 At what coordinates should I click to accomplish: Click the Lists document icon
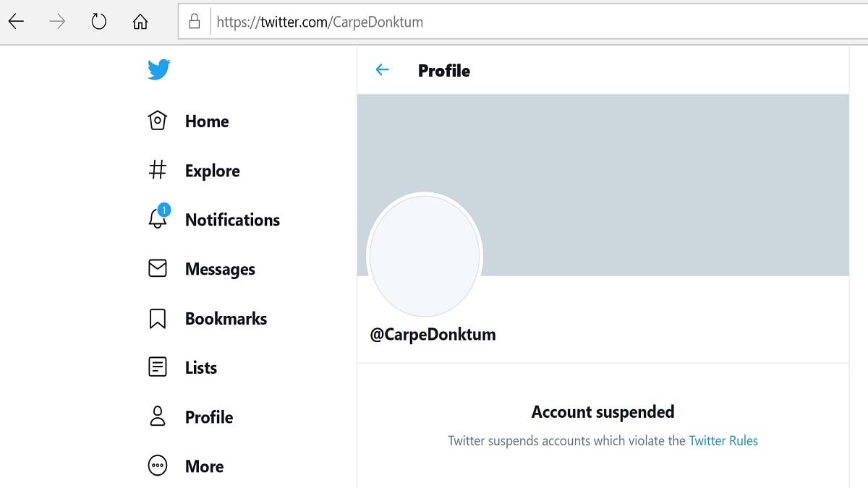[157, 367]
